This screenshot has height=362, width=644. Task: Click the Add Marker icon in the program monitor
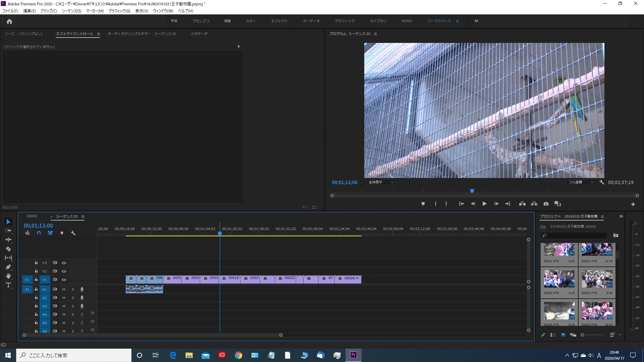pos(423,204)
